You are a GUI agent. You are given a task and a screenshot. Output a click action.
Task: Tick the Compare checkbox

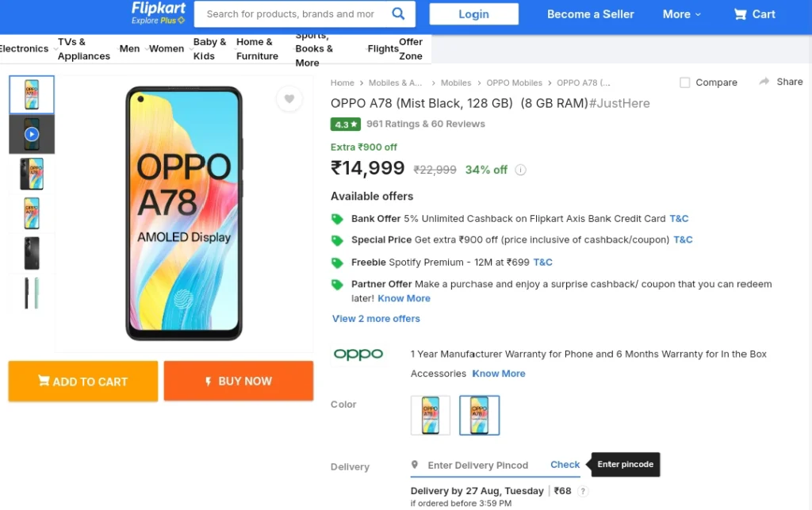click(x=684, y=82)
